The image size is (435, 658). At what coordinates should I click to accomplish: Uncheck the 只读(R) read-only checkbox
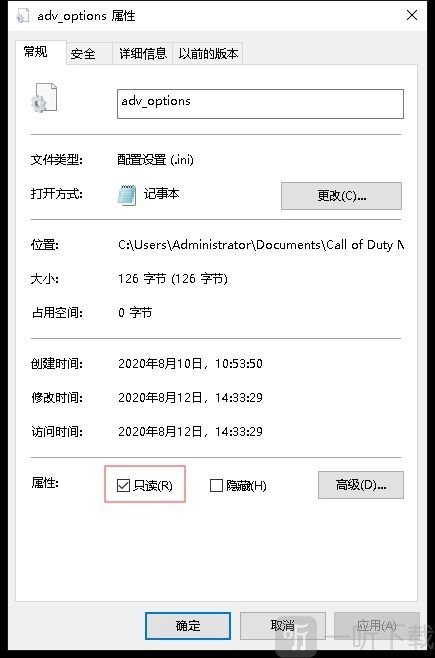tap(123, 485)
